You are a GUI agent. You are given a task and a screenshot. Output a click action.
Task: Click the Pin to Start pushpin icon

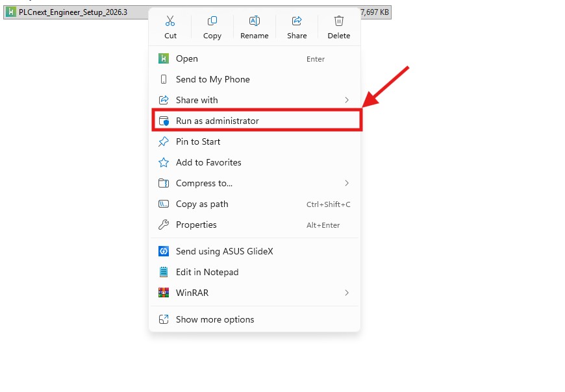[x=164, y=141]
